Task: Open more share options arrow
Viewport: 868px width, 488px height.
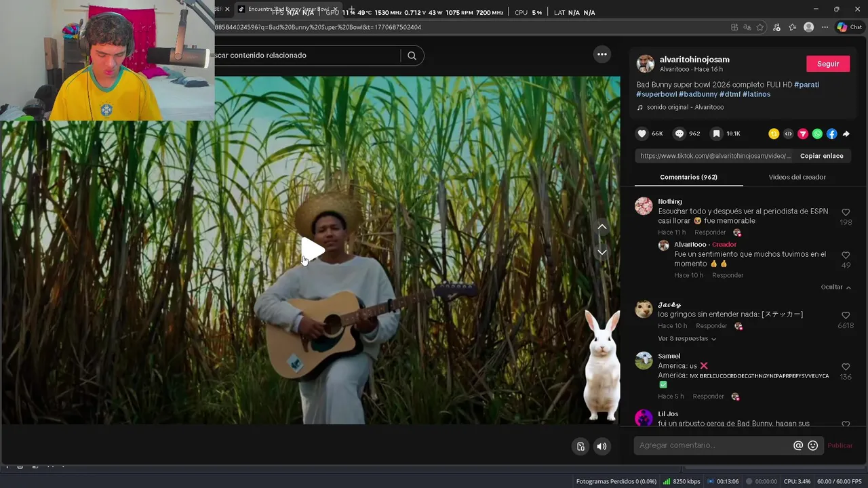Action: pyautogui.click(x=846, y=134)
